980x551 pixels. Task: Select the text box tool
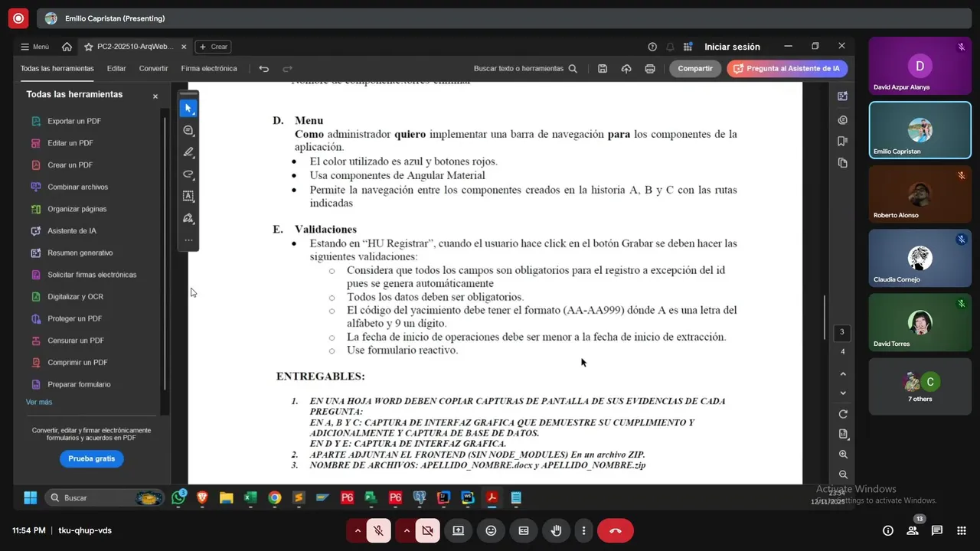point(188,196)
